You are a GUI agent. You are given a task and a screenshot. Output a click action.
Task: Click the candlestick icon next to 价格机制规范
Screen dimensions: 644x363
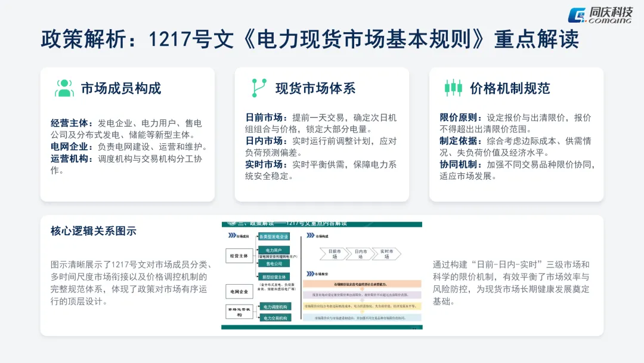[453, 88]
